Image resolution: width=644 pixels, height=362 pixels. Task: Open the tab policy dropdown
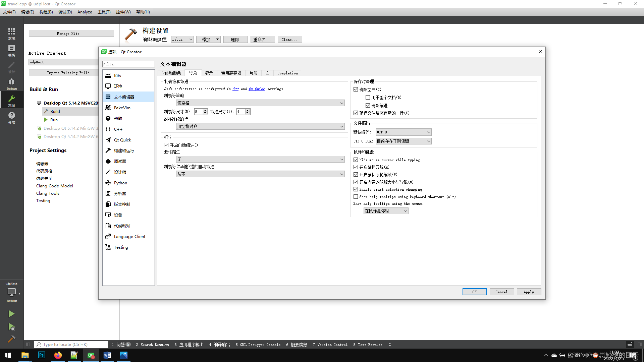tap(260, 103)
